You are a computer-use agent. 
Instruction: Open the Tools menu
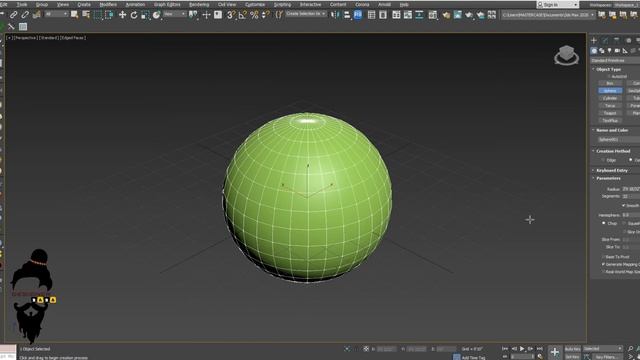[22, 4]
